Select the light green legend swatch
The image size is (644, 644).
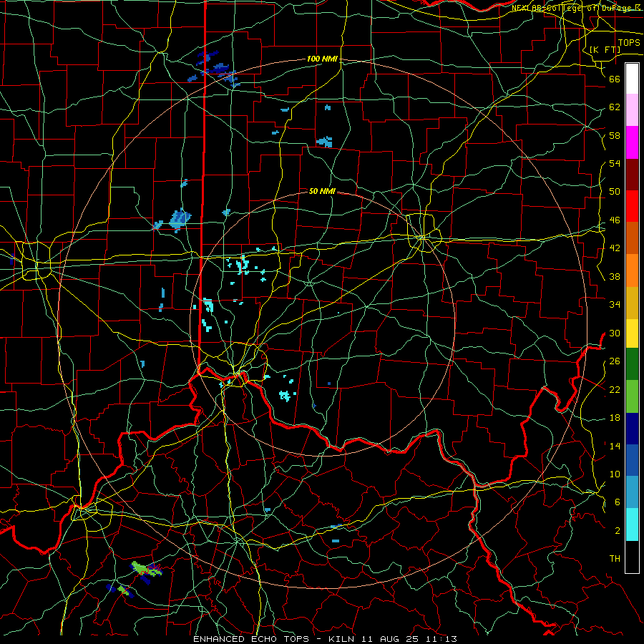632,396
